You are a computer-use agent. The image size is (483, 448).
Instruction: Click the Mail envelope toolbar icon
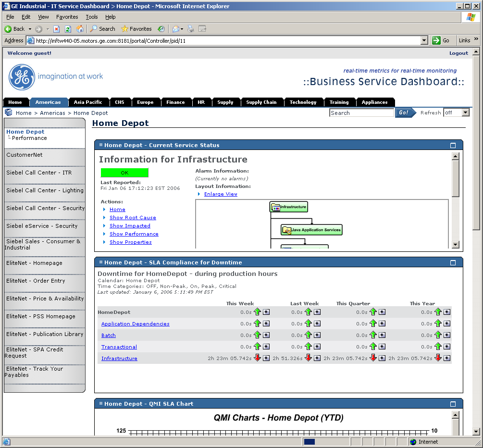[x=176, y=29]
